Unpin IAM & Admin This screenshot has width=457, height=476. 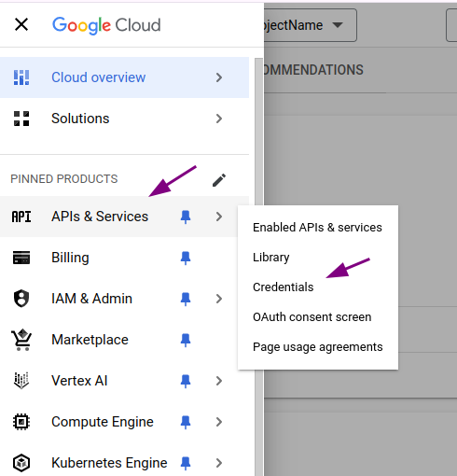(x=186, y=299)
